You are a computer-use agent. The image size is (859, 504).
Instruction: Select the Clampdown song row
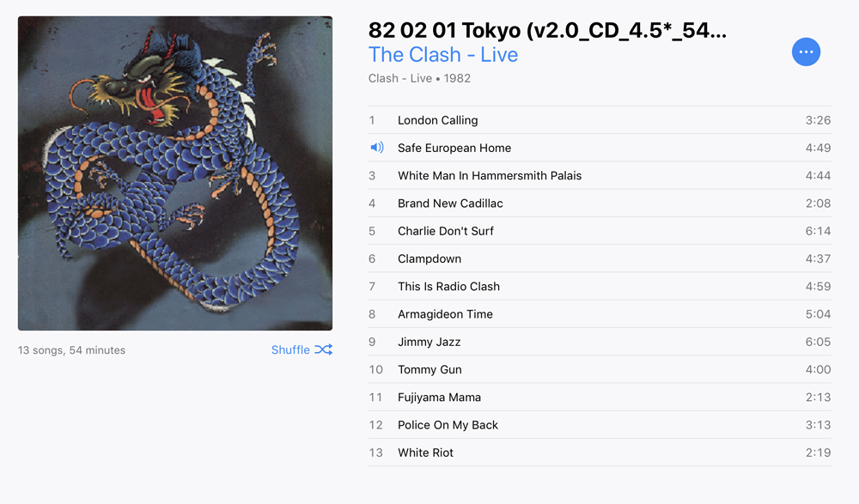[x=600, y=258]
